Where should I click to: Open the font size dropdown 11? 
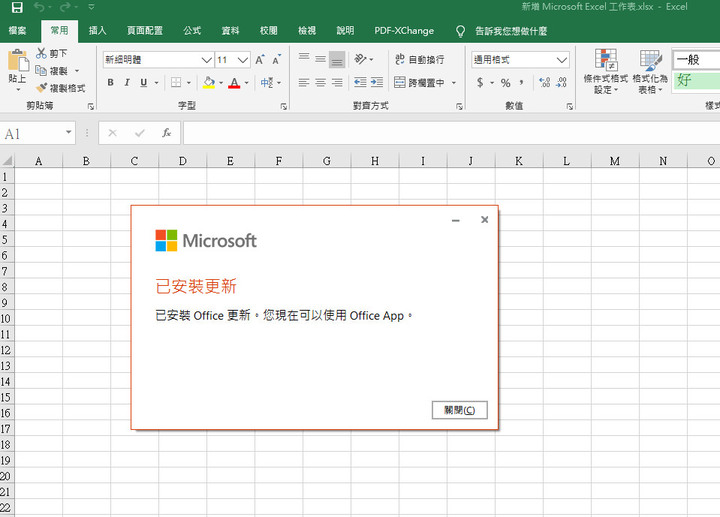click(x=243, y=60)
